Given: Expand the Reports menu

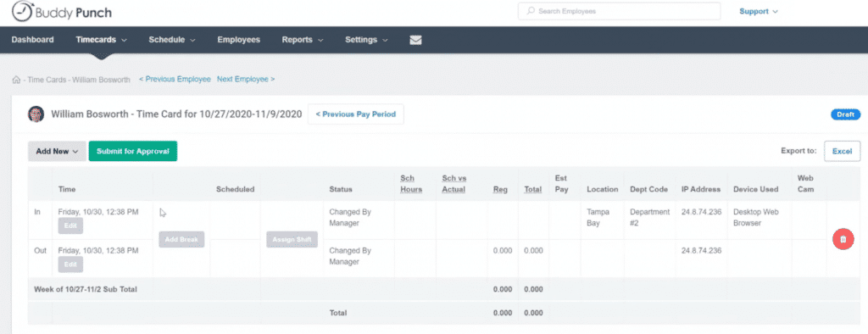Looking at the screenshot, I should (303, 40).
